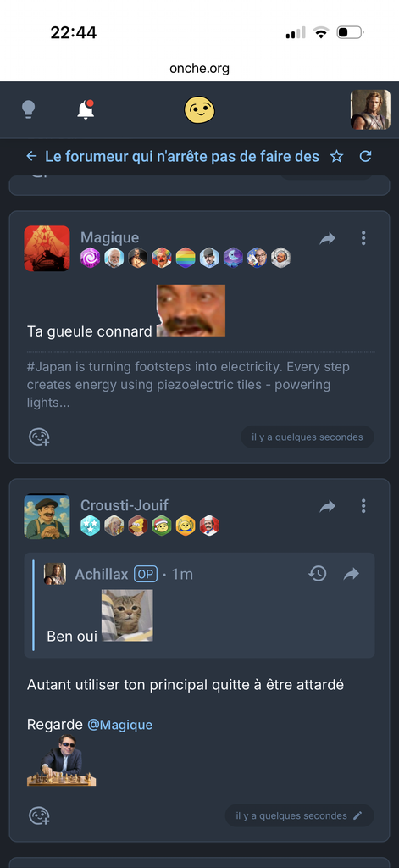Open Magique's profile avatar
Image resolution: width=399 pixels, height=868 pixels.
click(x=47, y=248)
